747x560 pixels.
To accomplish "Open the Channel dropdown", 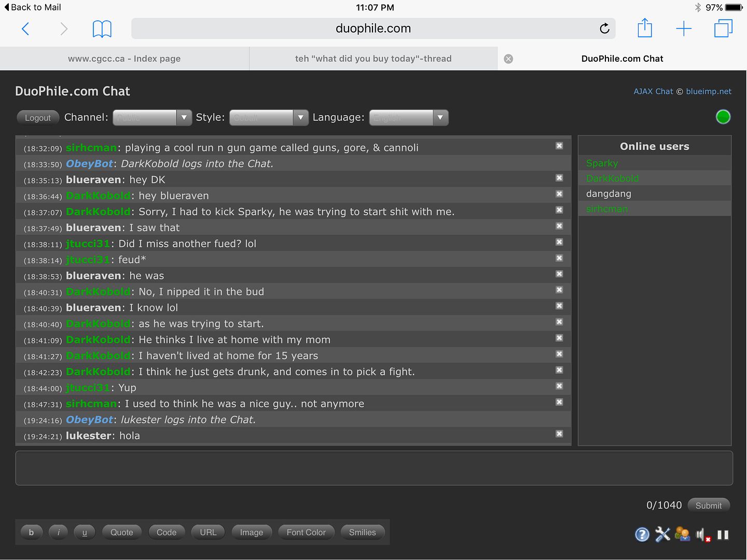I will (152, 118).
